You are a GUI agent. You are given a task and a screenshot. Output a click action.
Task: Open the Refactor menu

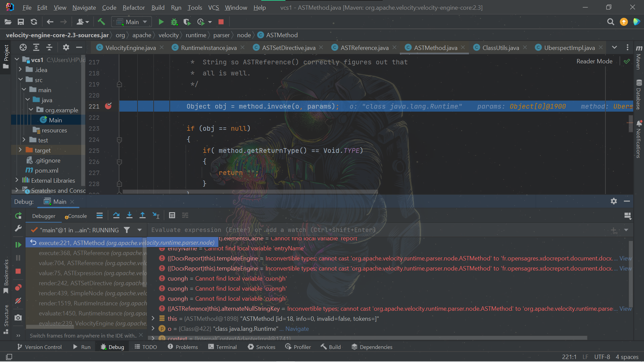pyautogui.click(x=133, y=7)
